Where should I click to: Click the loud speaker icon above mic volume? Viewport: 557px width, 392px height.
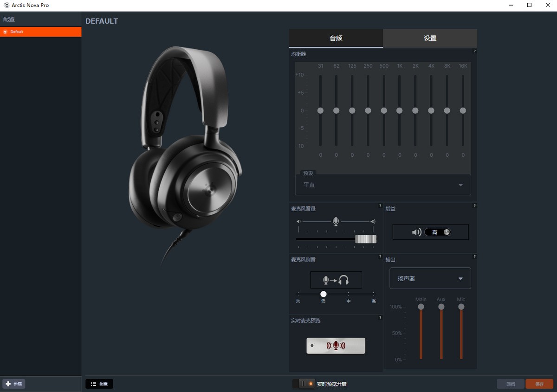coord(373,222)
